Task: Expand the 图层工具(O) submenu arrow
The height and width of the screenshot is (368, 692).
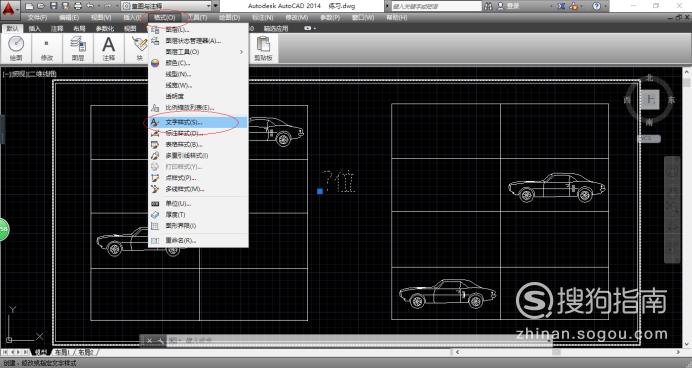Action: (241, 52)
